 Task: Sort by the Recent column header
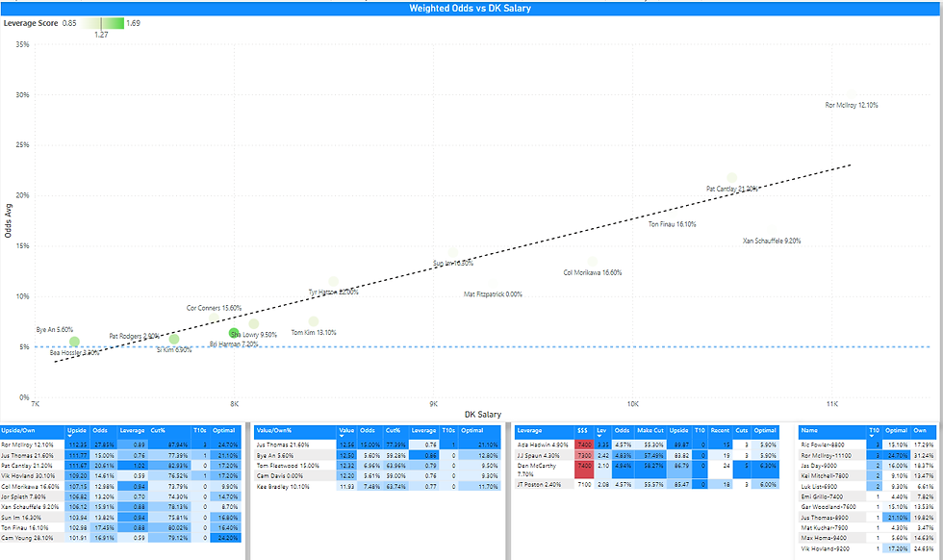coord(720,431)
